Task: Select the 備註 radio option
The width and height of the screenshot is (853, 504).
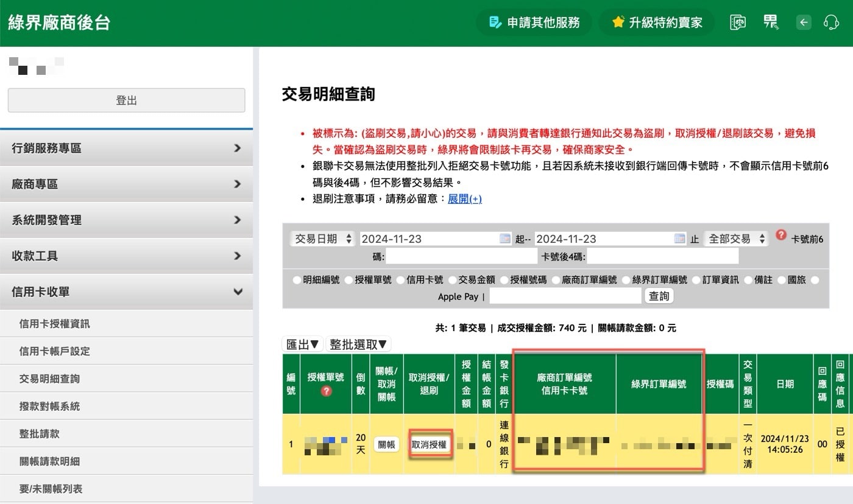Action: [x=748, y=280]
